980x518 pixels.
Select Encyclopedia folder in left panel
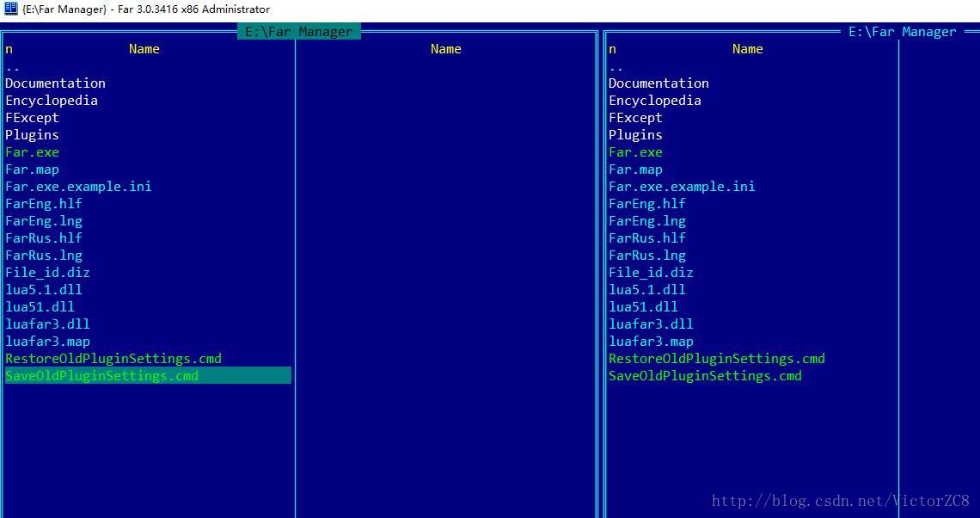52,101
